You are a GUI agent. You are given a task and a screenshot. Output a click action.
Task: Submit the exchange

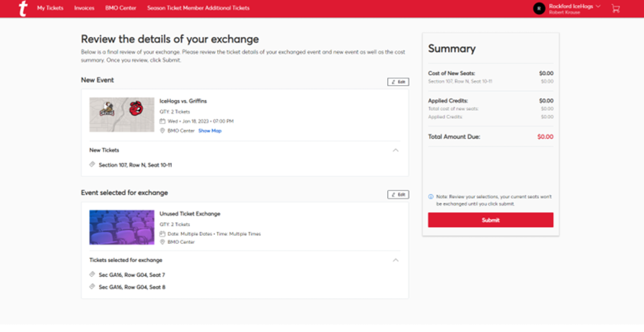coord(491,220)
